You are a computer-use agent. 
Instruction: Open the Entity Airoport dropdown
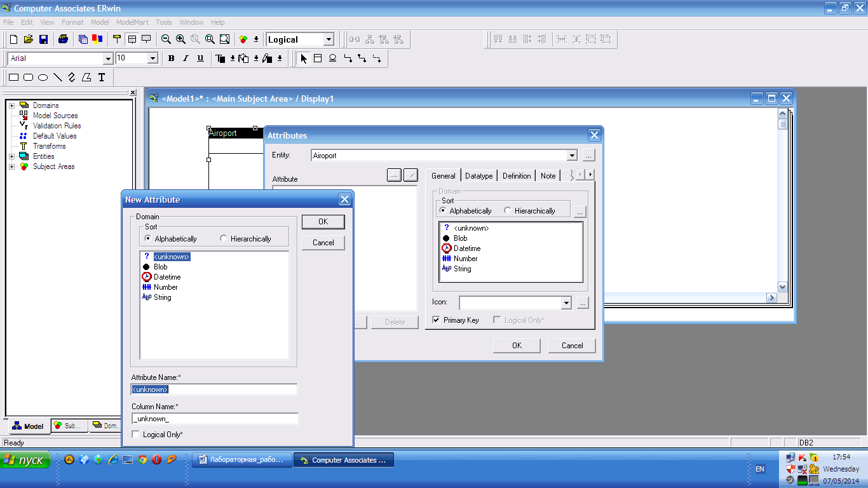[572, 156]
